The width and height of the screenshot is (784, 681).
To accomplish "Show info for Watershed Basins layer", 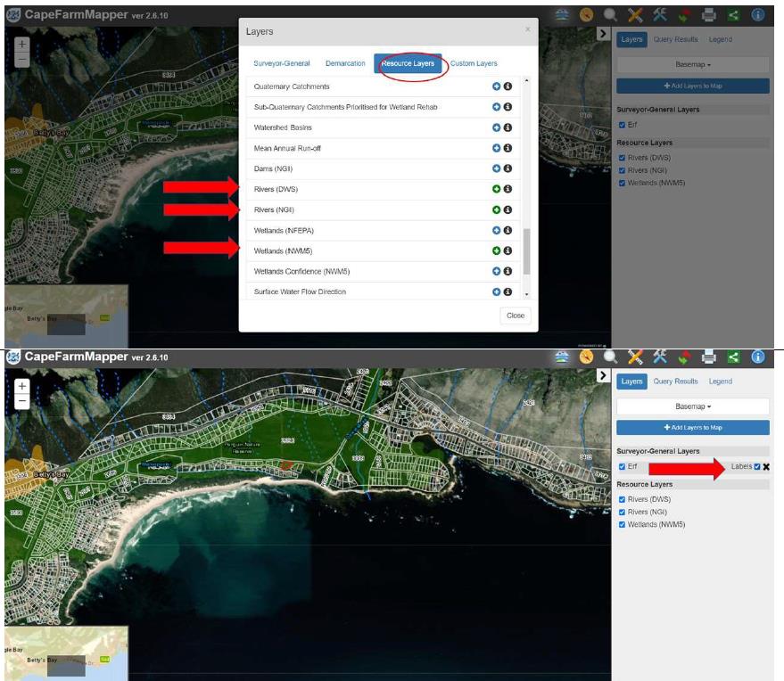I will tap(508, 127).
